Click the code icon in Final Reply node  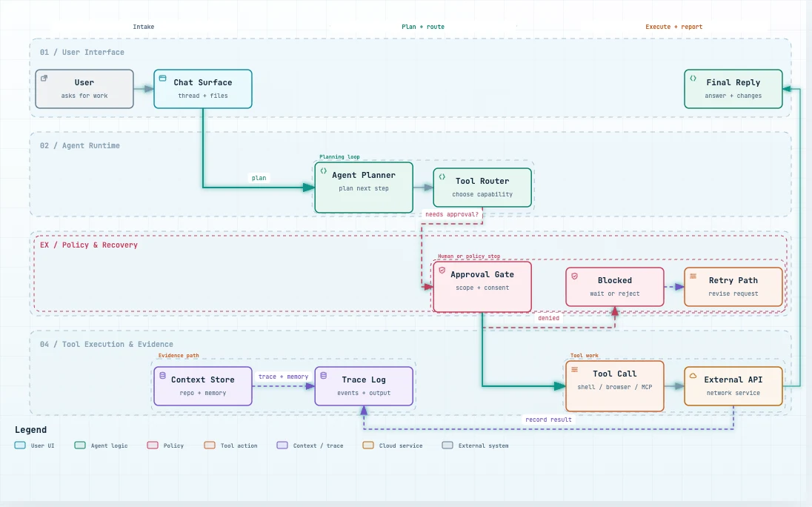point(693,78)
